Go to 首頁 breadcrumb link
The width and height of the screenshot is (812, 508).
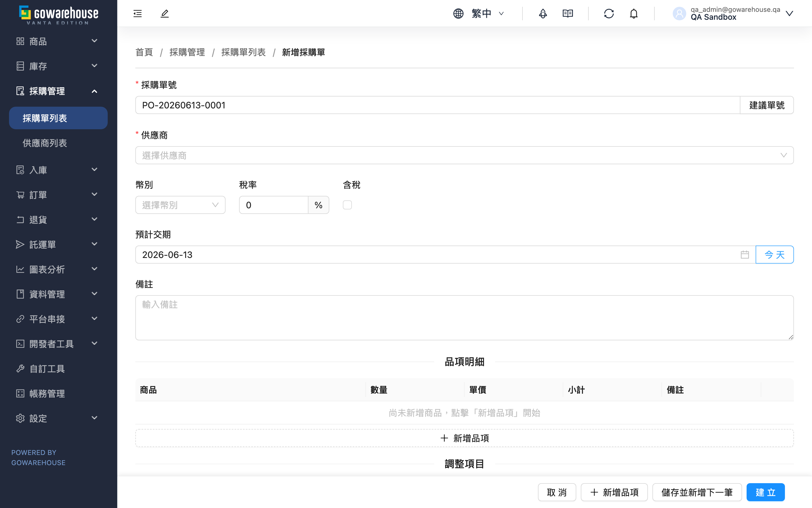144,52
